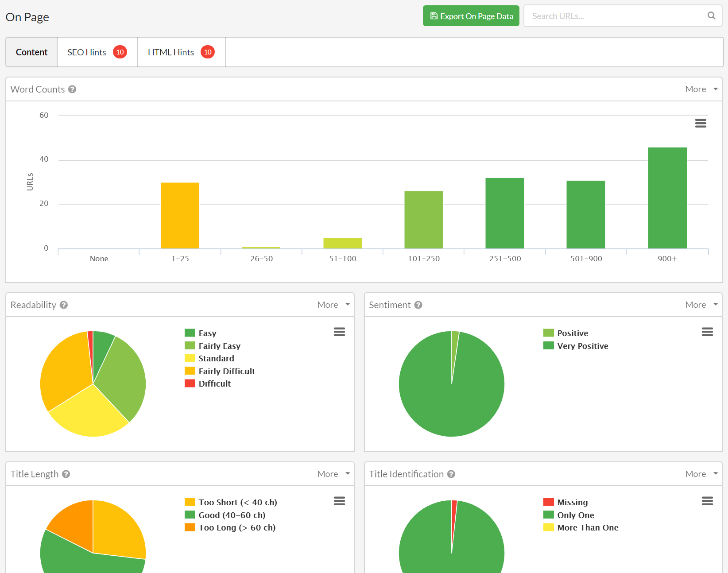Click the 51-100 word count bar
Screen dimensions: 728x573
pyautogui.click(x=343, y=243)
